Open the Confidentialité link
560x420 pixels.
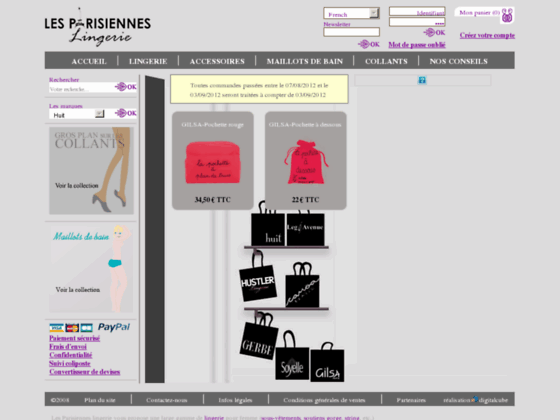(x=71, y=355)
